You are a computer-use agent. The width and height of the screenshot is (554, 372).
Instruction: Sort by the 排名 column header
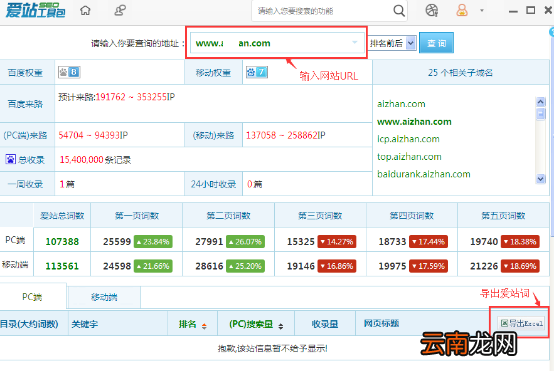[193, 324]
